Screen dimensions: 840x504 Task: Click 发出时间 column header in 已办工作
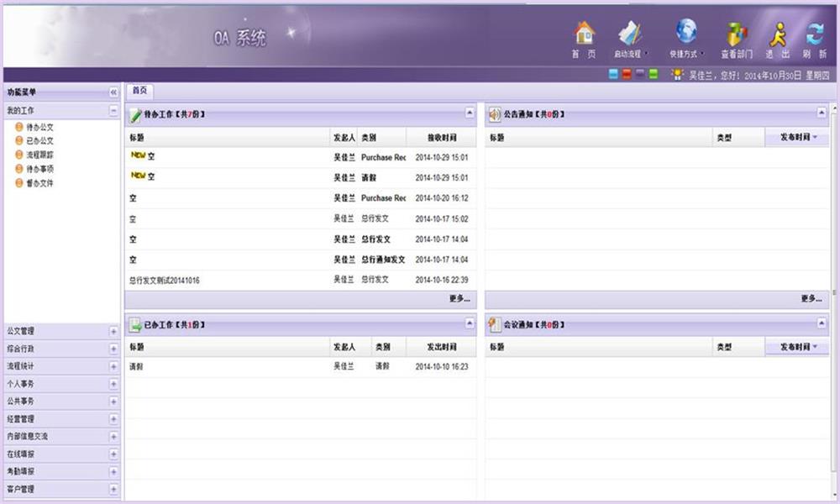pos(442,347)
